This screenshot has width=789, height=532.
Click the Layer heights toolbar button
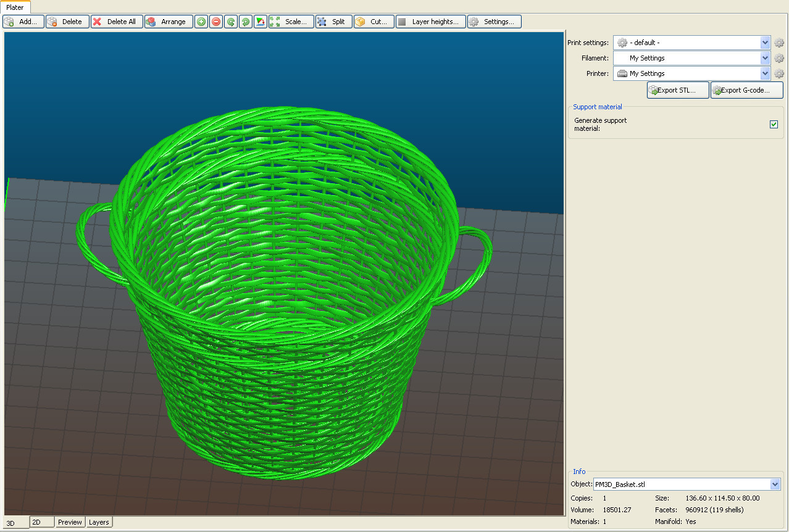[x=430, y=22]
